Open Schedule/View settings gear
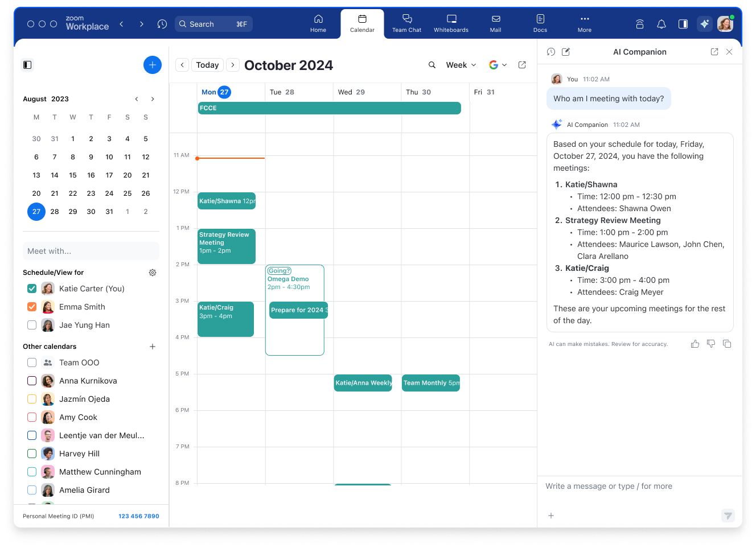 [153, 273]
